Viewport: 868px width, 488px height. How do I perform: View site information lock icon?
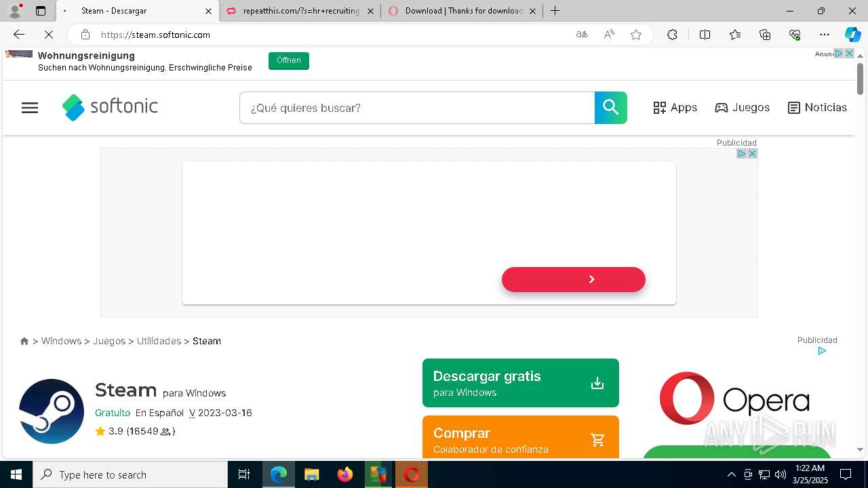pyautogui.click(x=85, y=35)
